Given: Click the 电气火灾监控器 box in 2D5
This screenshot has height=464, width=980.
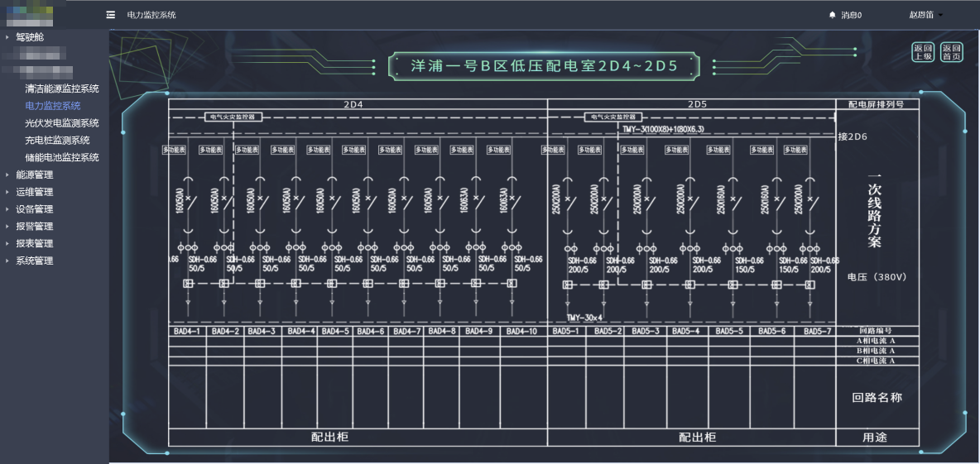Looking at the screenshot, I should 613,117.
